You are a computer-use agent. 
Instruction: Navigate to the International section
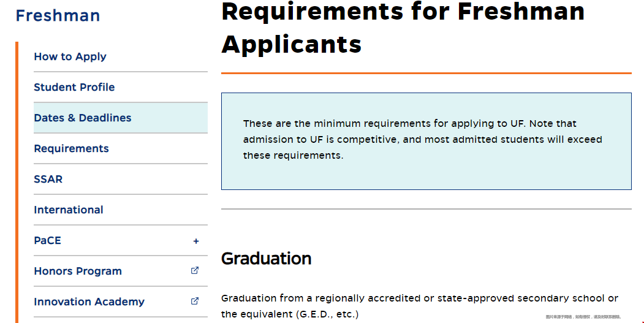(x=68, y=210)
